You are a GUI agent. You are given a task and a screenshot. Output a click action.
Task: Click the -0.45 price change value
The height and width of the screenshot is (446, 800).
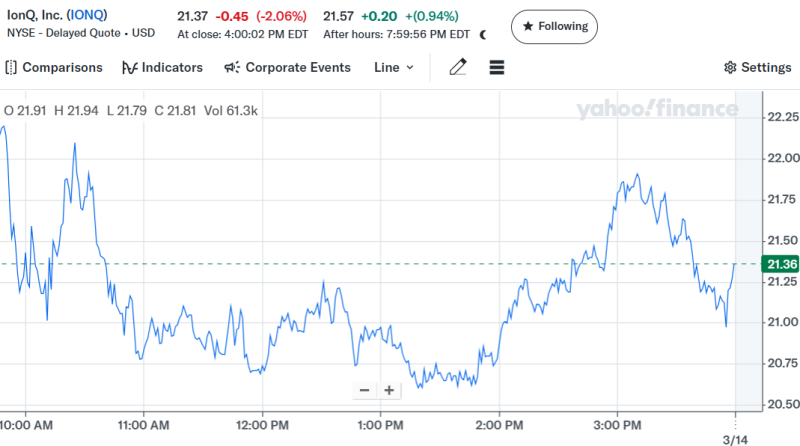pos(232,16)
